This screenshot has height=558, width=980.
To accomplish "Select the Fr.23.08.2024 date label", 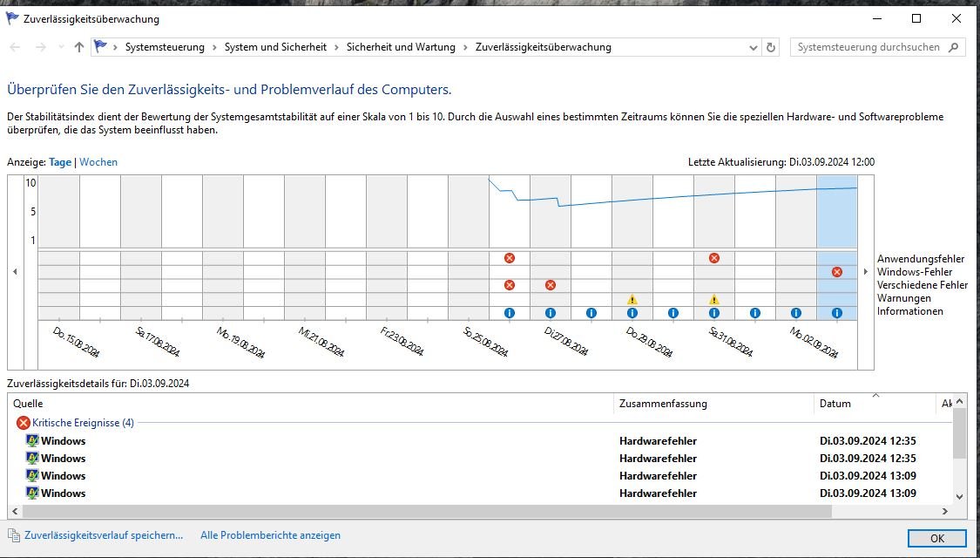I will (402, 342).
